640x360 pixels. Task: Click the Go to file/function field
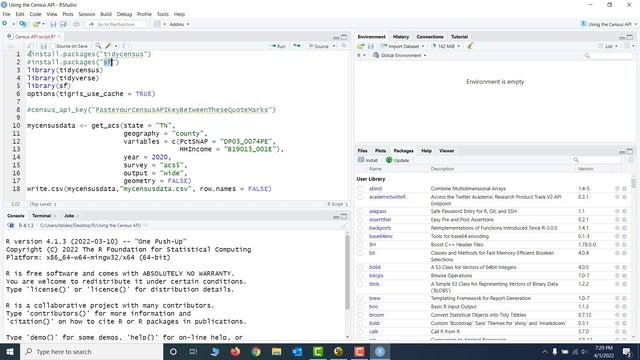[116, 24]
